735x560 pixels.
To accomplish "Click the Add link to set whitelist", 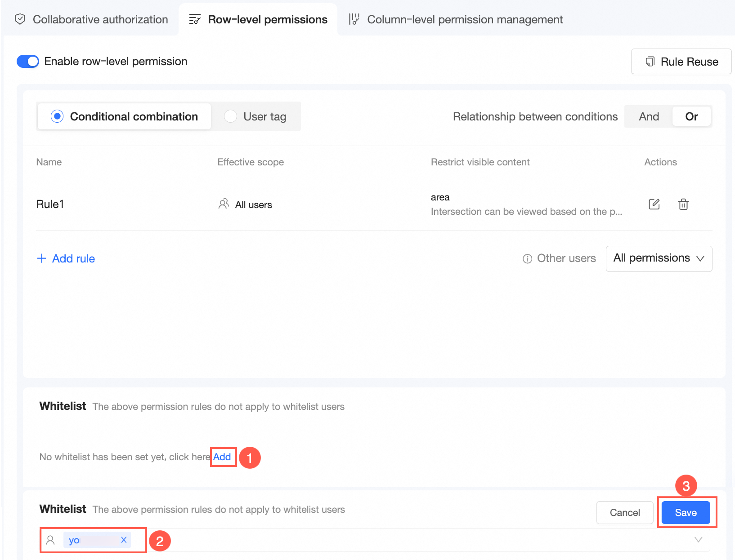I will (222, 457).
